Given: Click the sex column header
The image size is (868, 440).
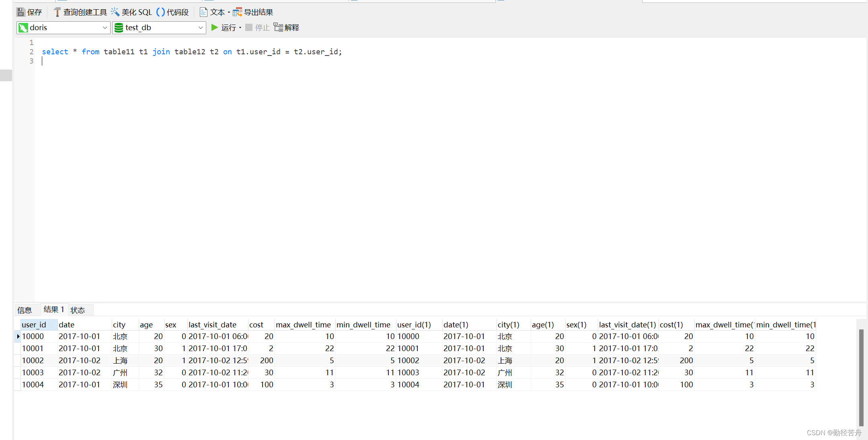Looking at the screenshot, I should pyautogui.click(x=176, y=325).
